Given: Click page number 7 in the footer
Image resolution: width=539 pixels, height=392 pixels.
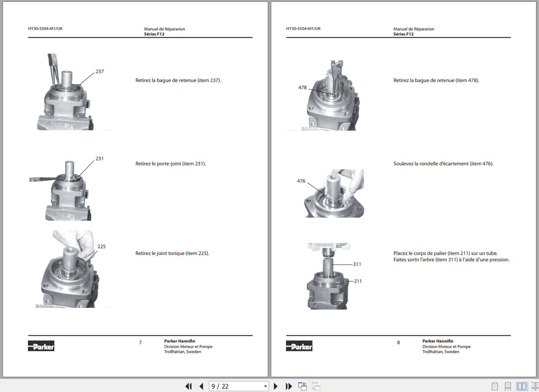Looking at the screenshot, I should (x=140, y=343).
